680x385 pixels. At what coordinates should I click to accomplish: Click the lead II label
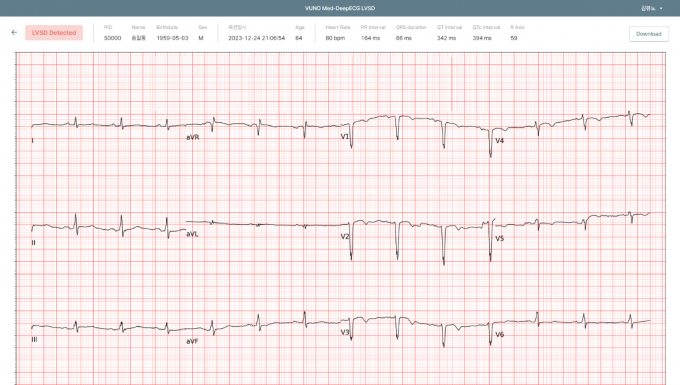pyautogui.click(x=33, y=243)
